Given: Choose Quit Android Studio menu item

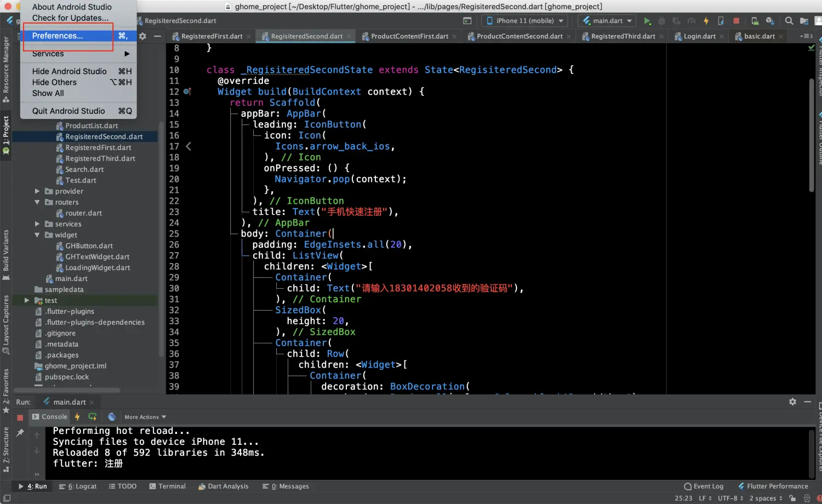Looking at the screenshot, I should pos(78,111).
